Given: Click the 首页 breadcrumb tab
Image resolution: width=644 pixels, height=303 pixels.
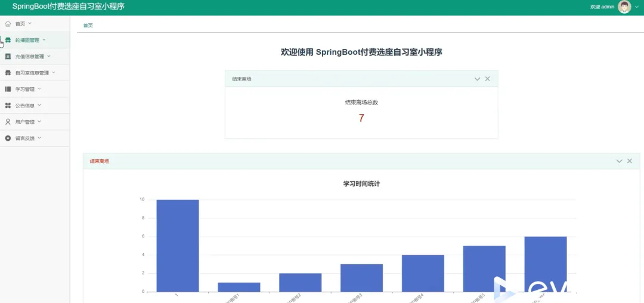Looking at the screenshot, I should click(88, 26).
